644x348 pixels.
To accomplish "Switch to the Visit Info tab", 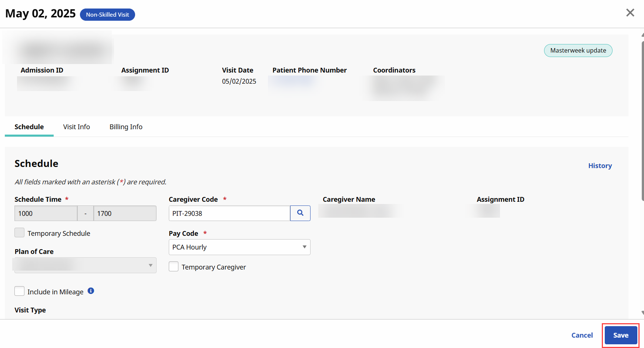I will (76, 127).
